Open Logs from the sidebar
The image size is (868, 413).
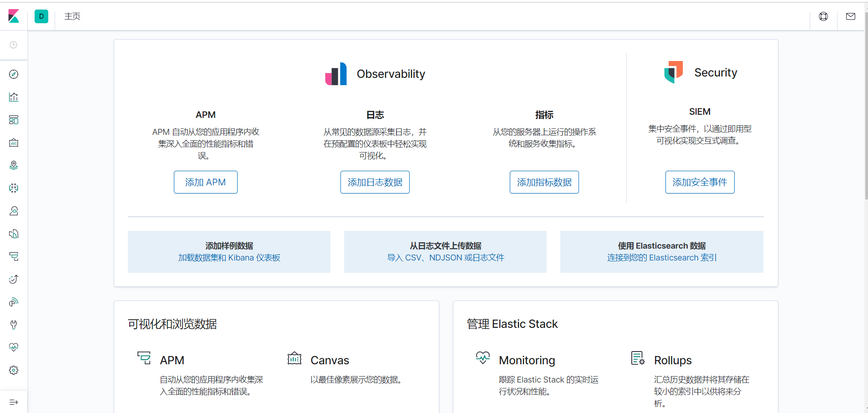pos(14,234)
